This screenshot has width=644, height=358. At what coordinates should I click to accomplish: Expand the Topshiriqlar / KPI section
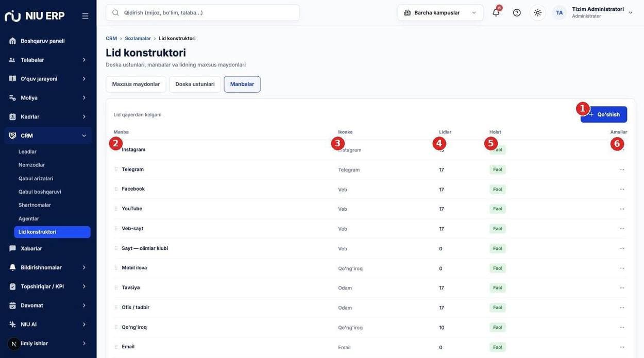[x=48, y=286]
